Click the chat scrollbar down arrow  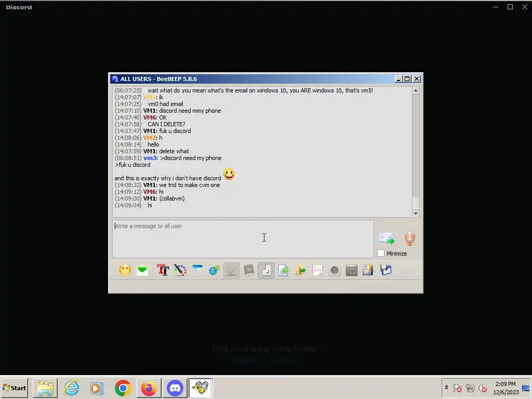[x=415, y=214]
